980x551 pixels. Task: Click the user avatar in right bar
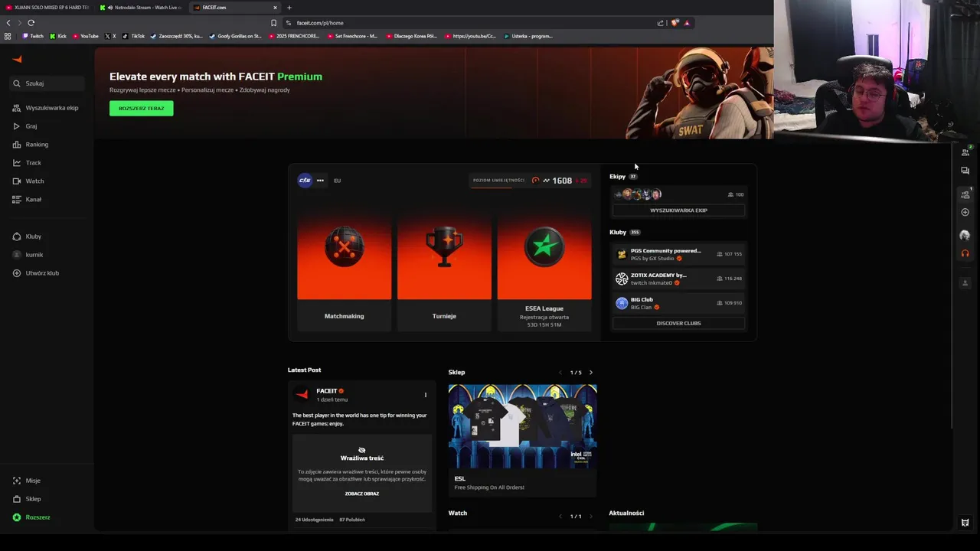coord(965,236)
